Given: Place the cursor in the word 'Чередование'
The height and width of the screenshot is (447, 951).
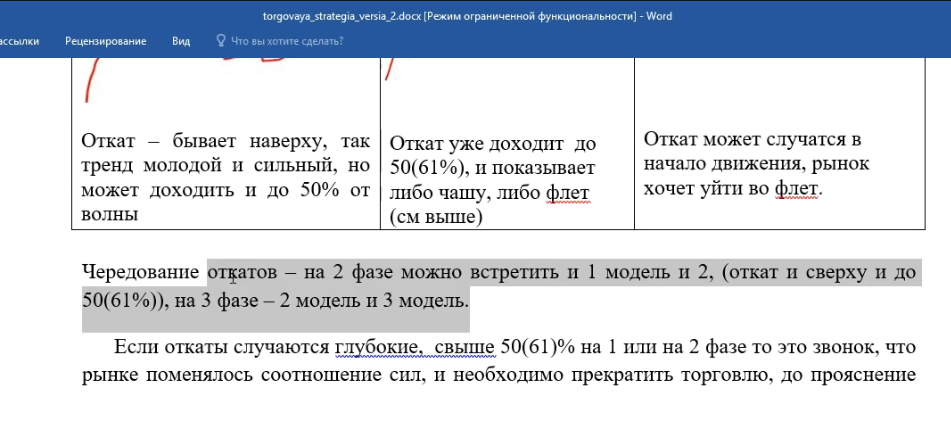Looking at the screenshot, I should point(140,273).
